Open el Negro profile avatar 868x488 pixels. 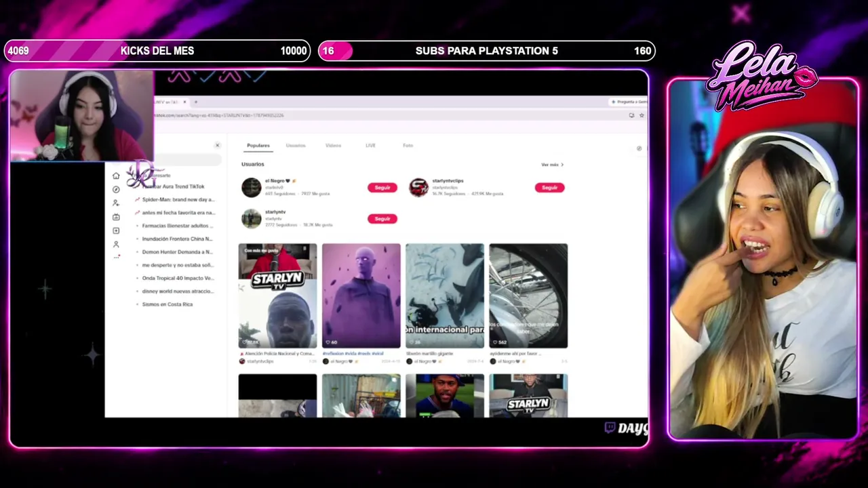pyautogui.click(x=251, y=187)
